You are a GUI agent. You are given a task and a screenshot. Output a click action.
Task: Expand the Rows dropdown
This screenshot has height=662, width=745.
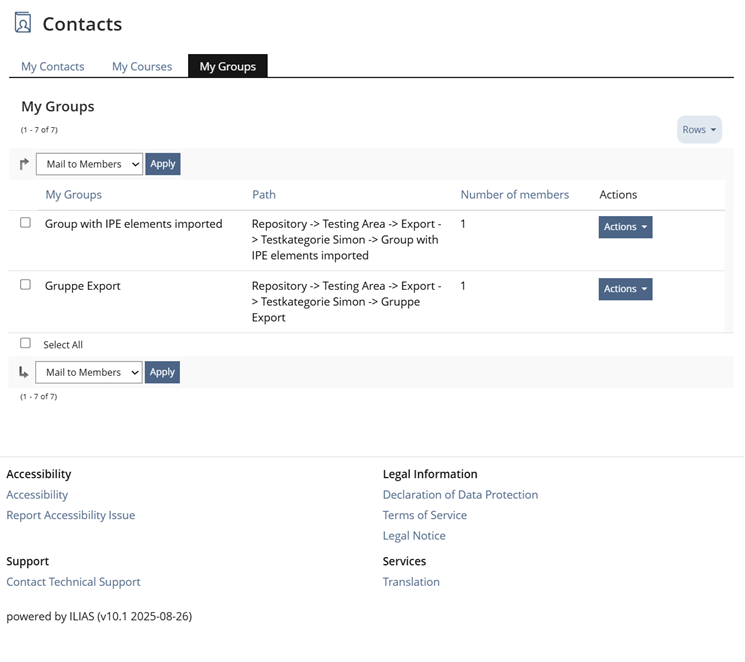click(x=699, y=130)
